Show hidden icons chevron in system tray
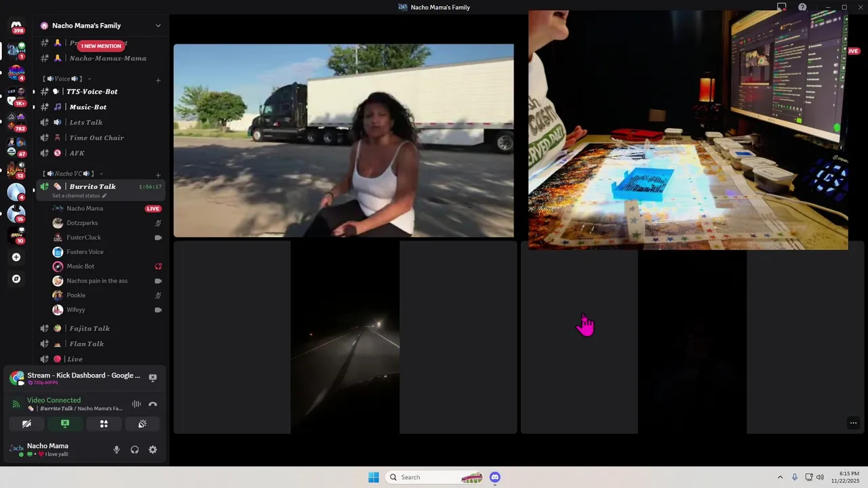The width and height of the screenshot is (868, 488). [780, 477]
